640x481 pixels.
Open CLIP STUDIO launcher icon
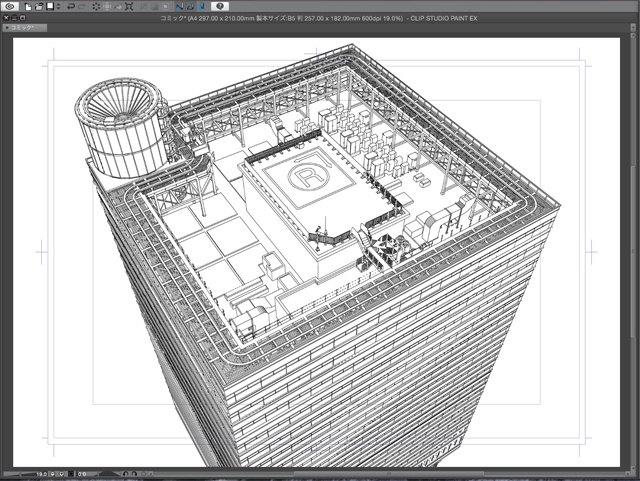pyautogui.click(x=10, y=6)
